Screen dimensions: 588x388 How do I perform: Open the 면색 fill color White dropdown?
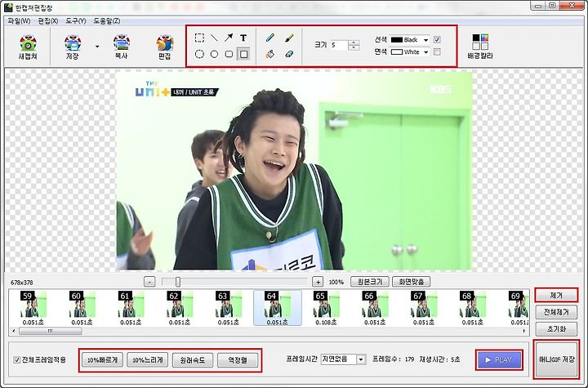409,51
